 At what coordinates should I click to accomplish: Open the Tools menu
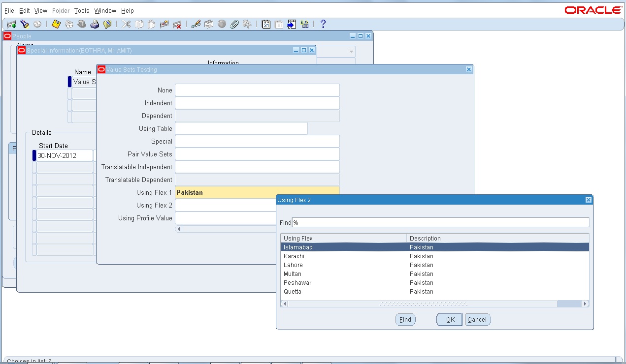click(x=81, y=10)
